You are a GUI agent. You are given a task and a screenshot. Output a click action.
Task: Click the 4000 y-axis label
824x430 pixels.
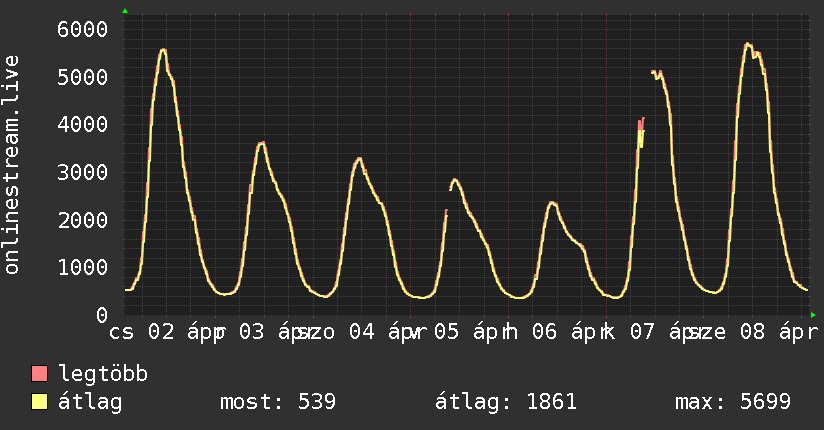(x=83, y=125)
